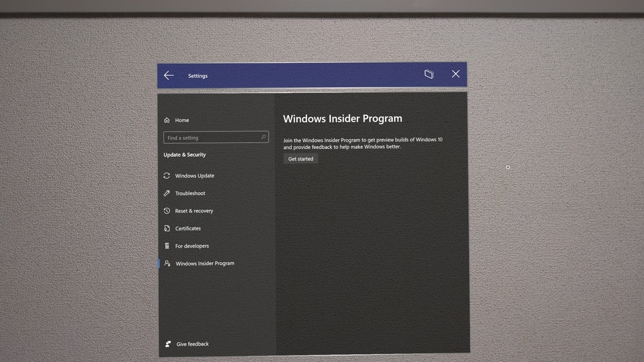Click the magnifier search icon

click(263, 137)
